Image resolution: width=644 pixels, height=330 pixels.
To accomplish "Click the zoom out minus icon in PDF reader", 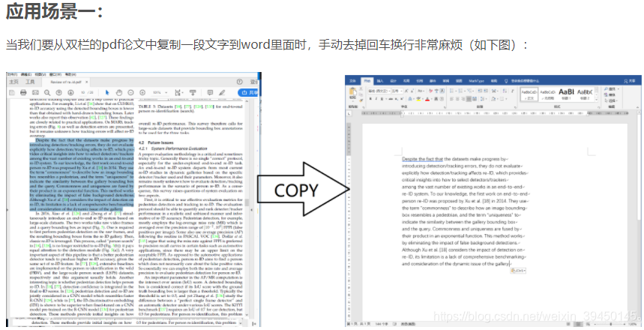I will coord(130,92).
